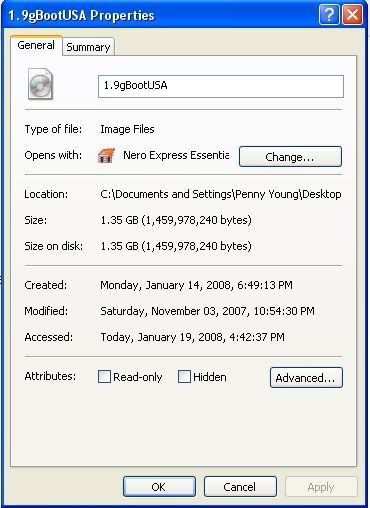Toggle the Hidden attribute checkbox
Image resolution: width=370 pixels, height=508 pixels.
pos(184,377)
